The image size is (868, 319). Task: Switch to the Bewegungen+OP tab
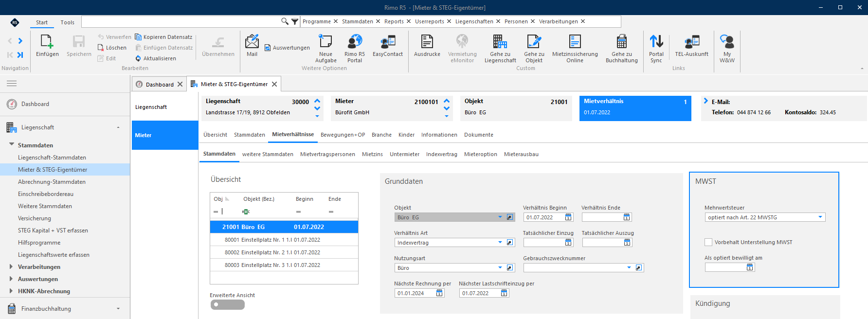(x=343, y=135)
